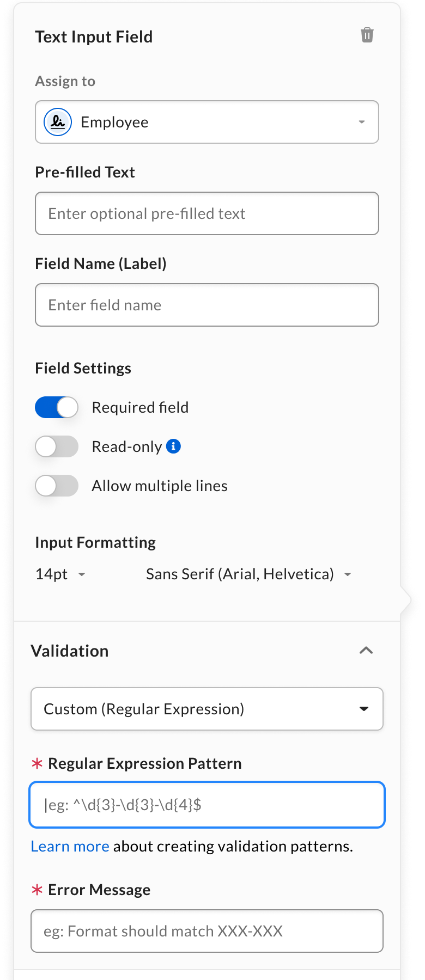Click the Field Name input box
Viewport: 425px width, 980px height.
207,305
